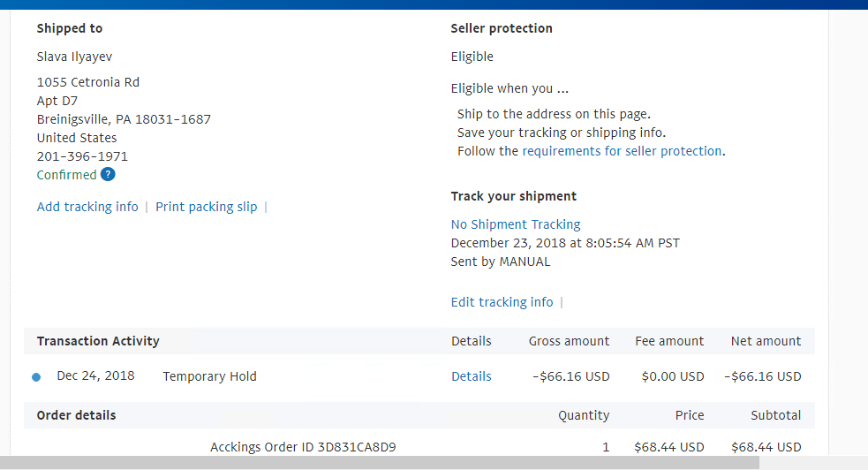The width and height of the screenshot is (868, 470).
Task: Click the Temporary Hold transaction label
Action: coord(209,376)
